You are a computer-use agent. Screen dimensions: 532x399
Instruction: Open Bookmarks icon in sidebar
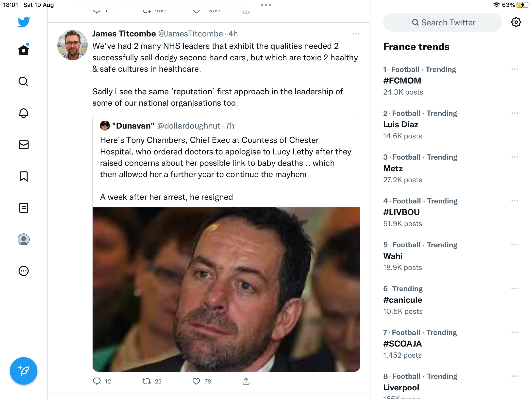(x=24, y=176)
